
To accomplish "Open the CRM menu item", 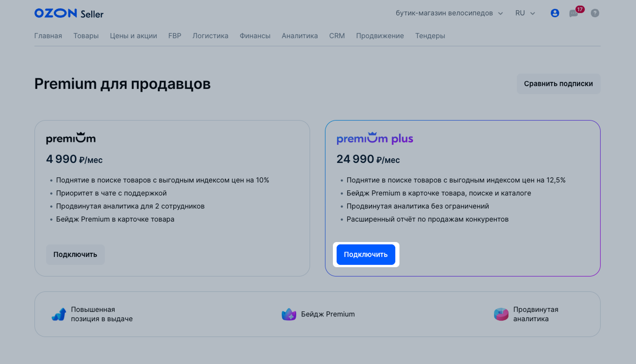I will pyautogui.click(x=337, y=36).
